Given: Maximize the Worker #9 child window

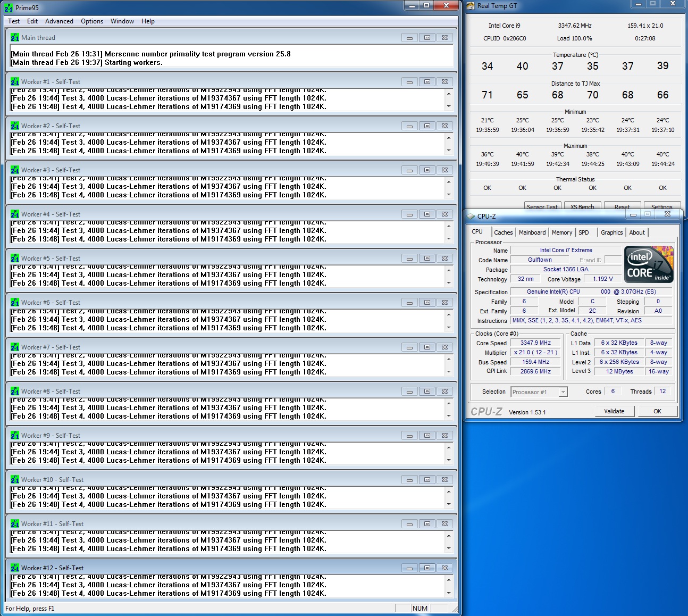Looking at the screenshot, I should [427, 436].
